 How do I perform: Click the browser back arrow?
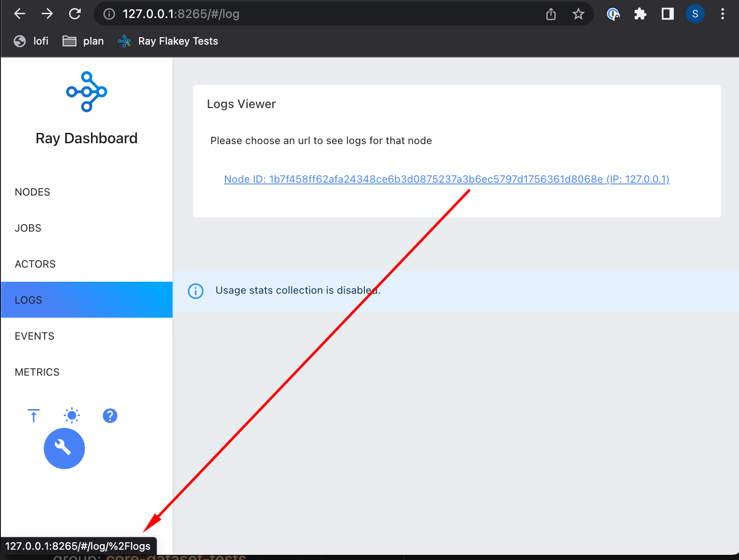point(20,14)
